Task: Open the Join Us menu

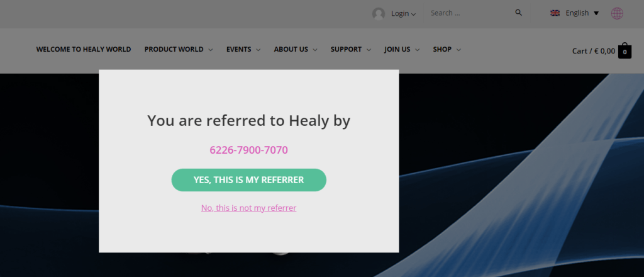Action: [397, 50]
